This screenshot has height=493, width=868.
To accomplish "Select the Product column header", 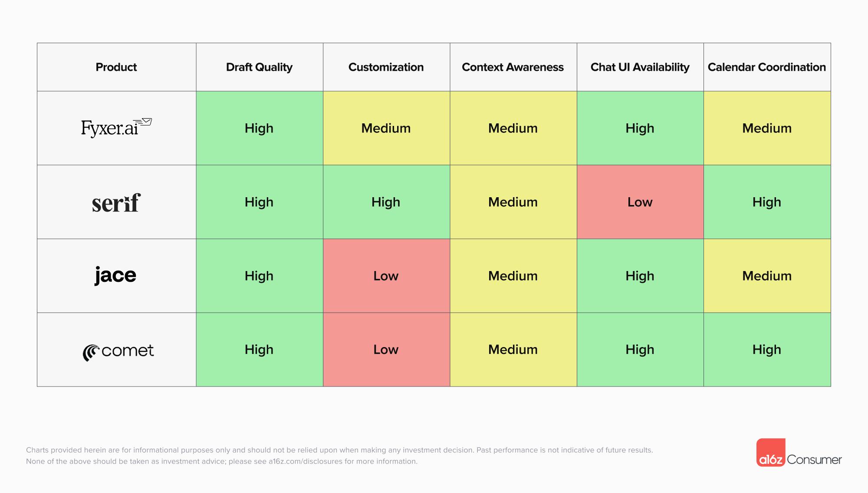I will [116, 67].
